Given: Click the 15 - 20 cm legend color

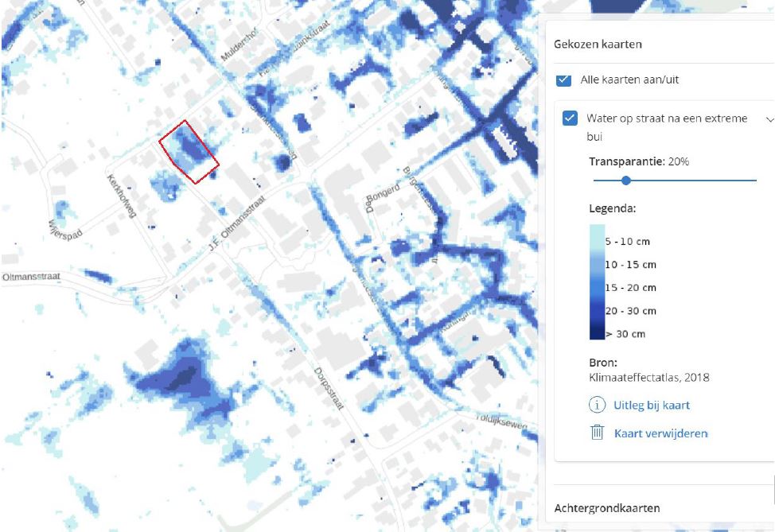Looking at the screenshot, I should [596, 287].
